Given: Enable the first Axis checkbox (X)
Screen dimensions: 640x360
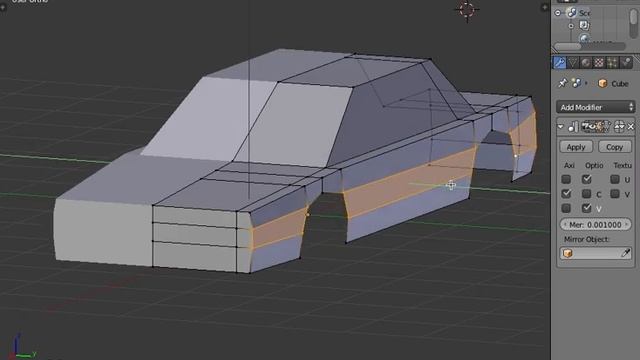Looking at the screenshot, I should coord(566,179).
